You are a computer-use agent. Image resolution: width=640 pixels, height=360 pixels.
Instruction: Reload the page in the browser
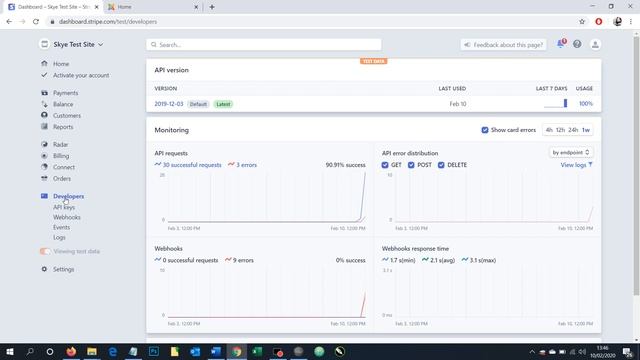(36, 22)
